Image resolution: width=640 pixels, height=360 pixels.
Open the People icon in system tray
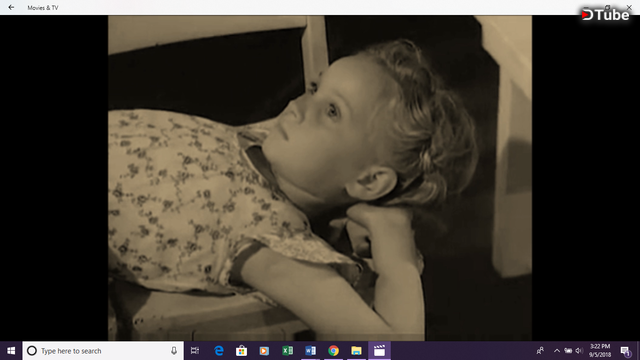click(540, 351)
